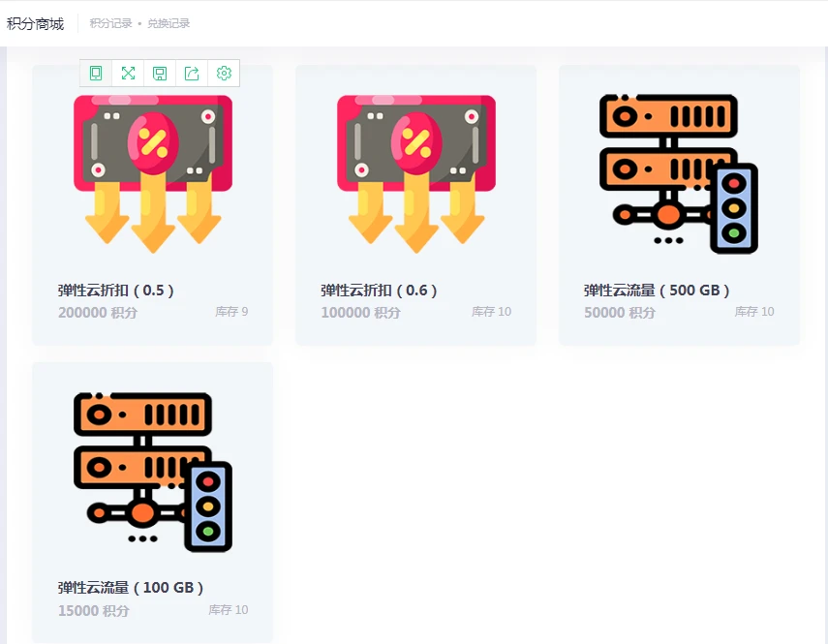Click the 弹性云流量 (100 GB) server image
The width and height of the screenshot is (828, 644).
click(153, 471)
